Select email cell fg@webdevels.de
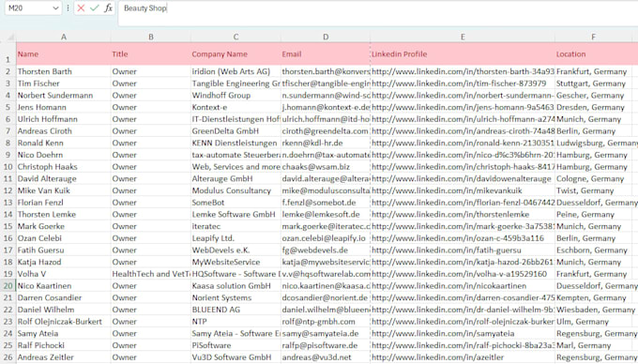Screen dimensions: 638x364 coord(326,250)
